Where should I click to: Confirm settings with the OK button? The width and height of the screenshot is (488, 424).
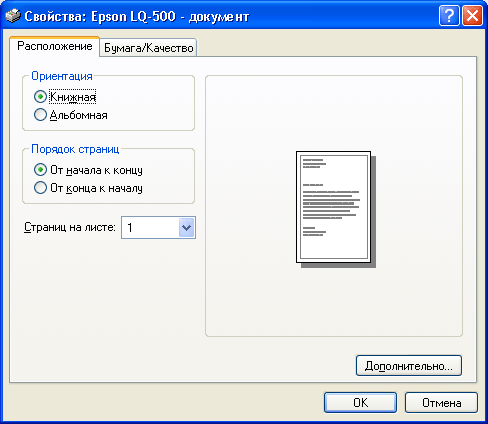(360, 403)
